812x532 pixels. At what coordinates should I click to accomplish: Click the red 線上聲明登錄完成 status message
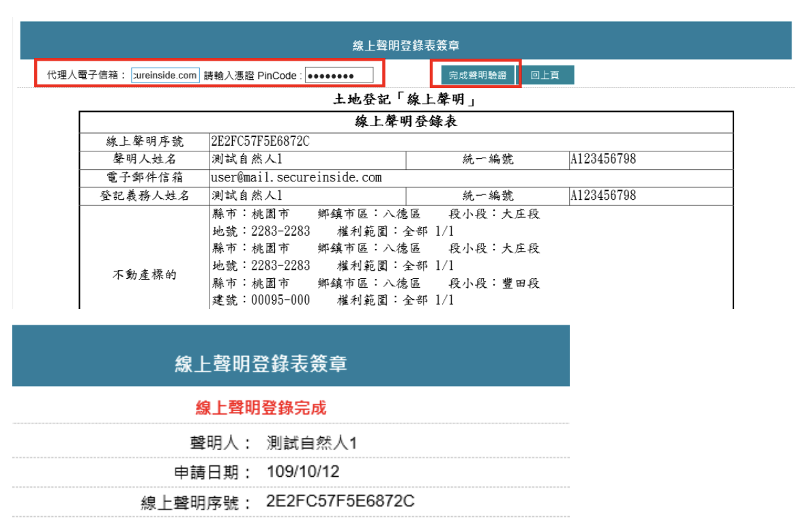[261, 408]
